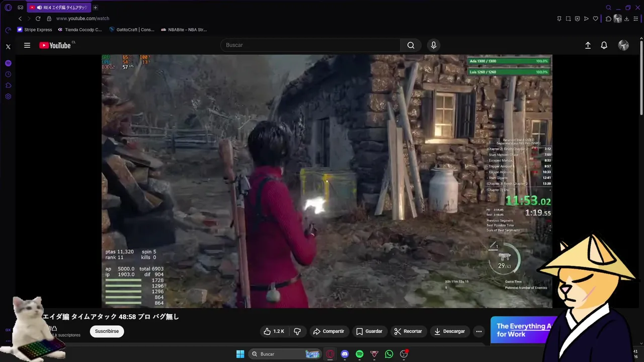Open the send/flow arrow icon
The width and height of the screenshot is (644, 362).
point(586,19)
